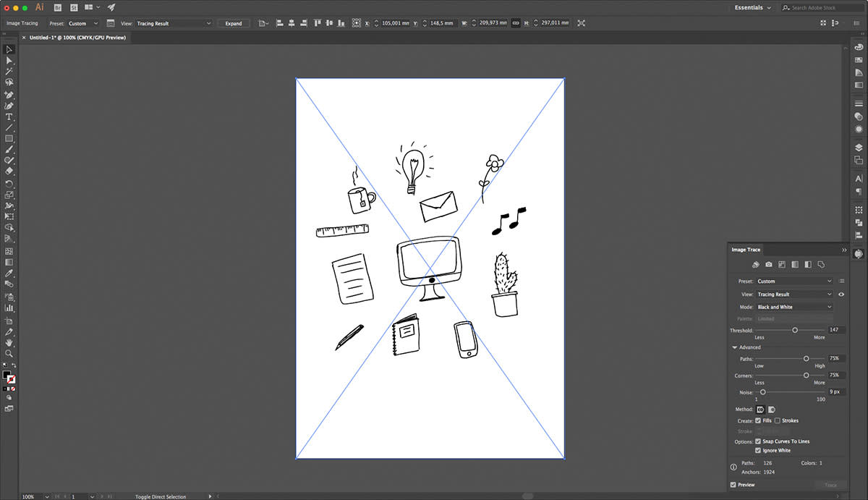Select the Rectangle tool
Screen dimensions: 868x500
[9, 138]
